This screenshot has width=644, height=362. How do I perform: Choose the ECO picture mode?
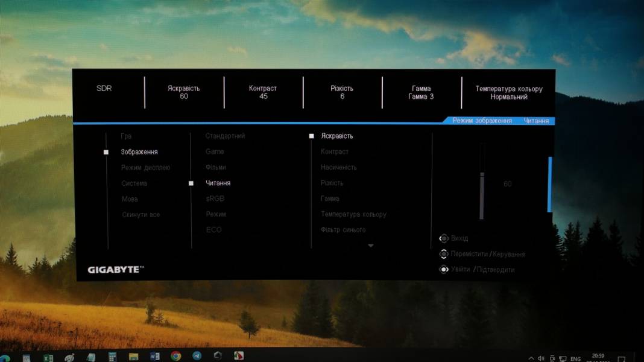click(213, 230)
